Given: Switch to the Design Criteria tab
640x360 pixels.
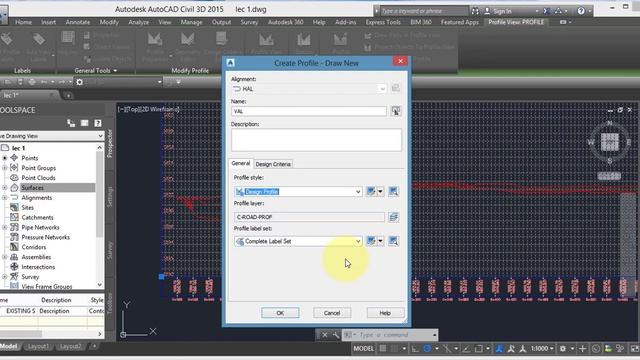Looking at the screenshot, I should click(x=273, y=164).
